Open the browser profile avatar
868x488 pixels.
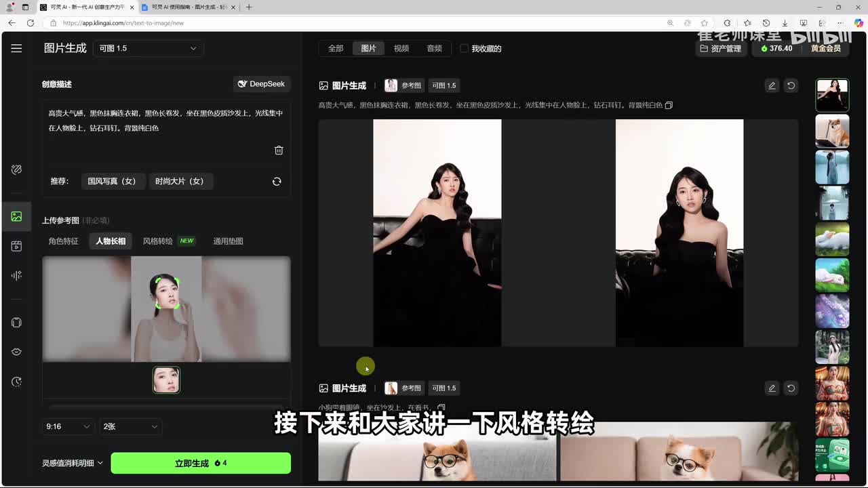(x=10, y=7)
